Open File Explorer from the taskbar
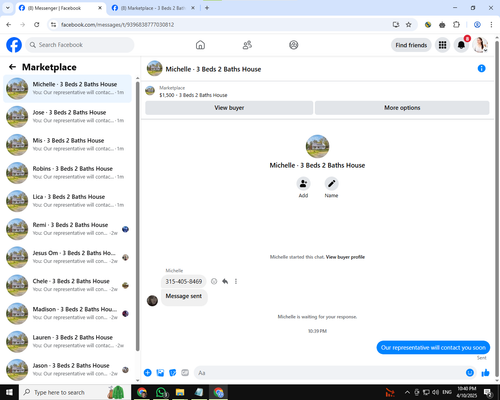This screenshot has height=400, width=500. pyautogui.click(x=180, y=392)
